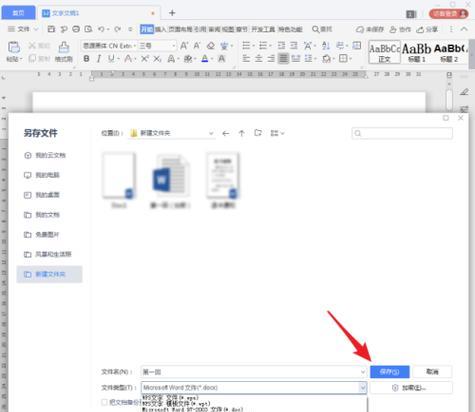Click the red font color icon

[205, 59]
